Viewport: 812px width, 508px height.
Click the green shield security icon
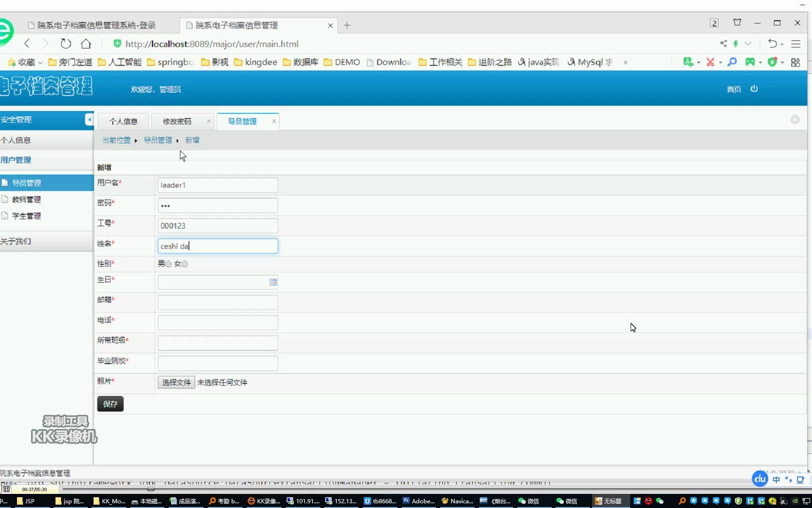click(x=772, y=62)
